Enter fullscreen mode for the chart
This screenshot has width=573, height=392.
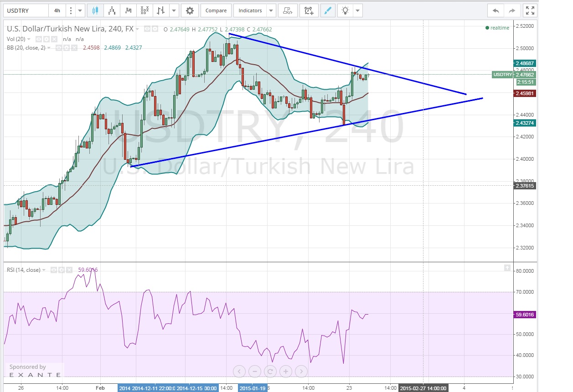[x=529, y=10]
